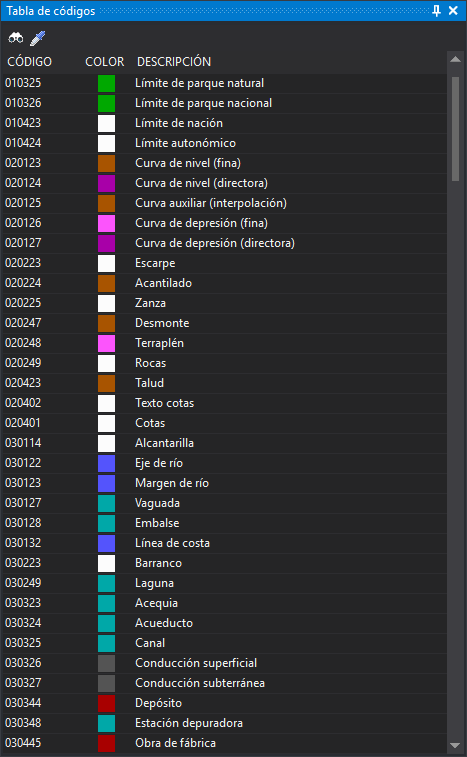Click the scrollbar up arrow
Image resolution: width=467 pixels, height=757 pixels.
455,59
